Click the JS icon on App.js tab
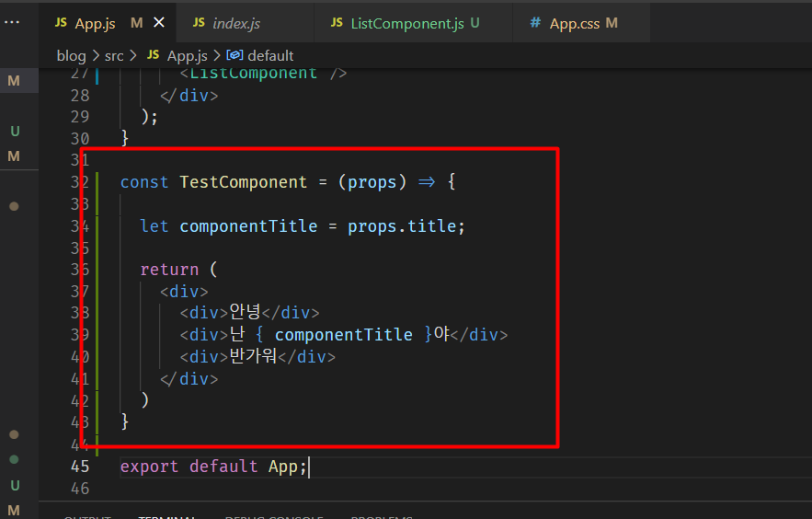812x519 pixels. coord(61,22)
